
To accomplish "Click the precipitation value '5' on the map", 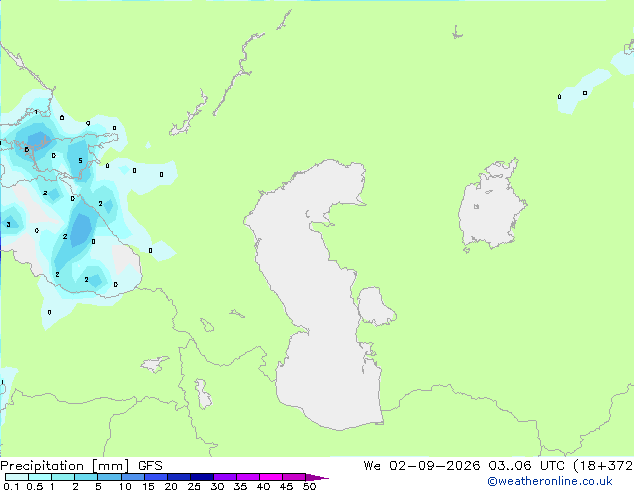I will coord(80,161).
